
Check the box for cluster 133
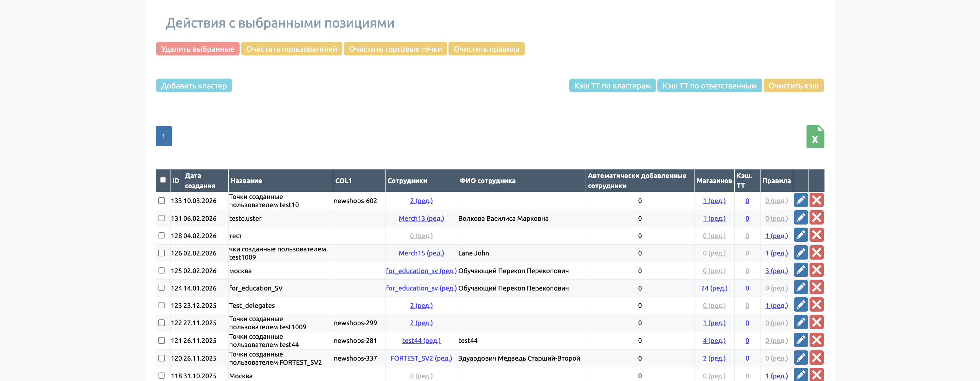[161, 201]
